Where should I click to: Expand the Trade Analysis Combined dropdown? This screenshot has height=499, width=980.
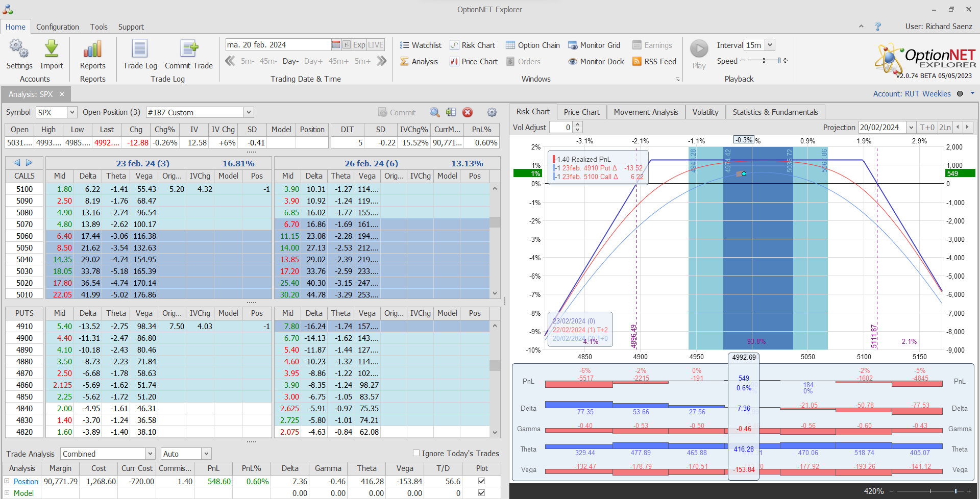(150, 454)
